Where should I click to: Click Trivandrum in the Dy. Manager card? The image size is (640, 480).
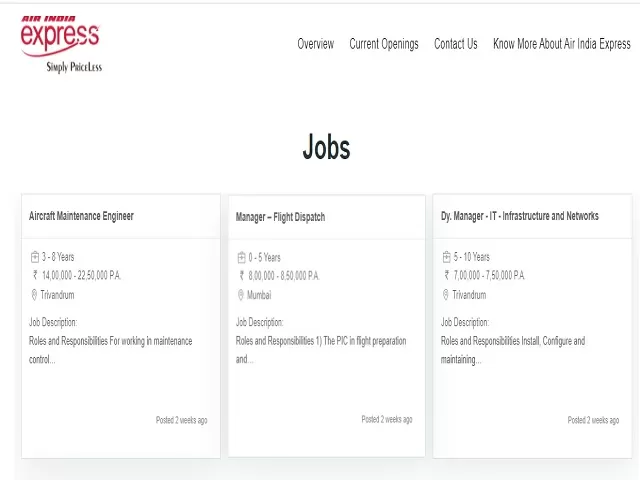coord(469,295)
